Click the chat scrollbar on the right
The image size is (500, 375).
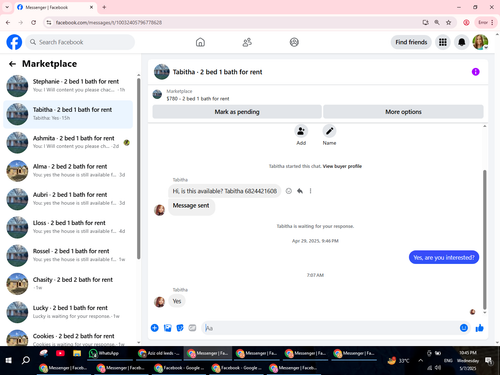[x=484, y=239]
